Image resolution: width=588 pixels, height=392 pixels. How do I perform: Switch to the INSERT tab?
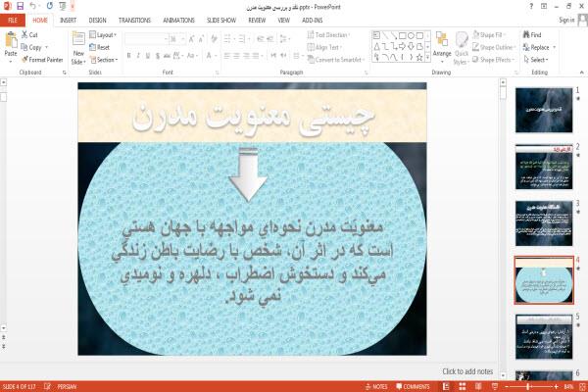pyautogui.click(x=68, y=21)
